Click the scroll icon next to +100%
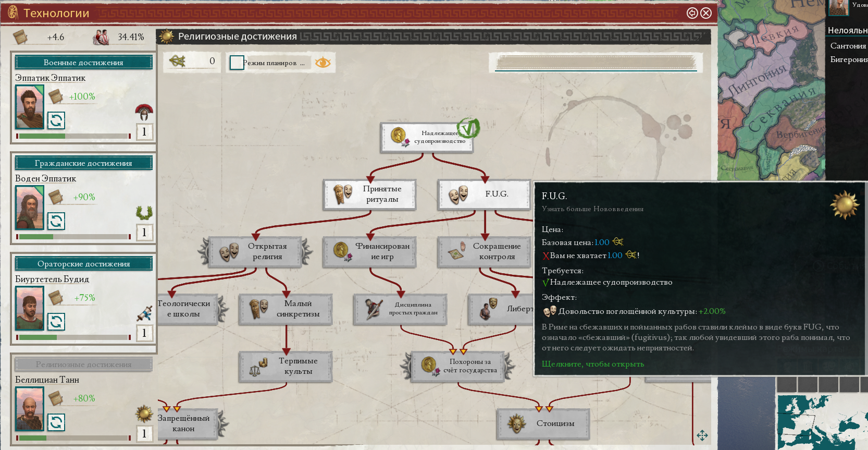The image size is (868, 450). coord(56,96)
